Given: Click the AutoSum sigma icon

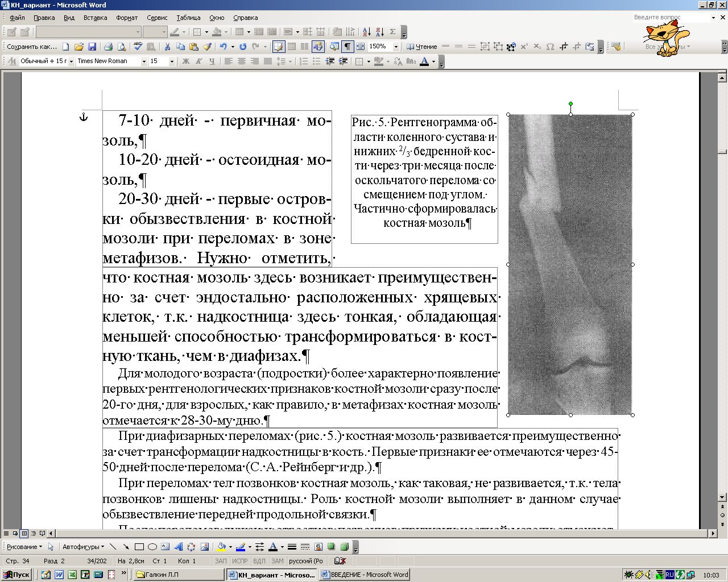Looking at the screenshot, I should [392, 32].
